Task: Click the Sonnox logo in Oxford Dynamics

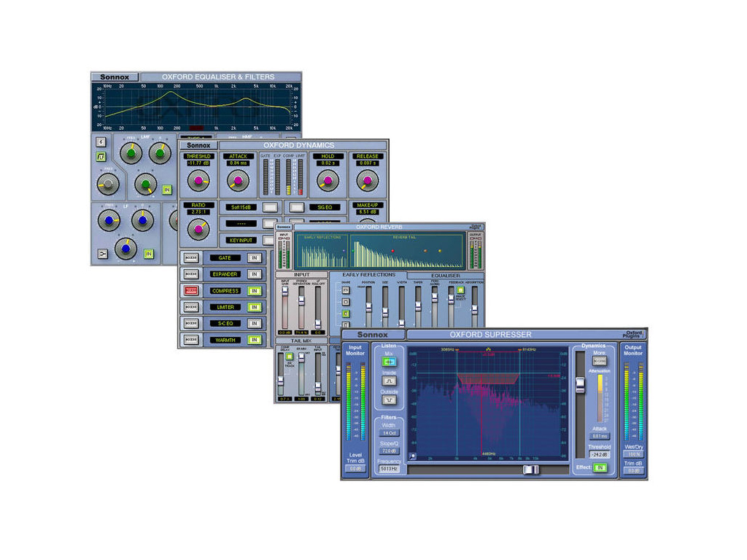Action: (199, 145)
